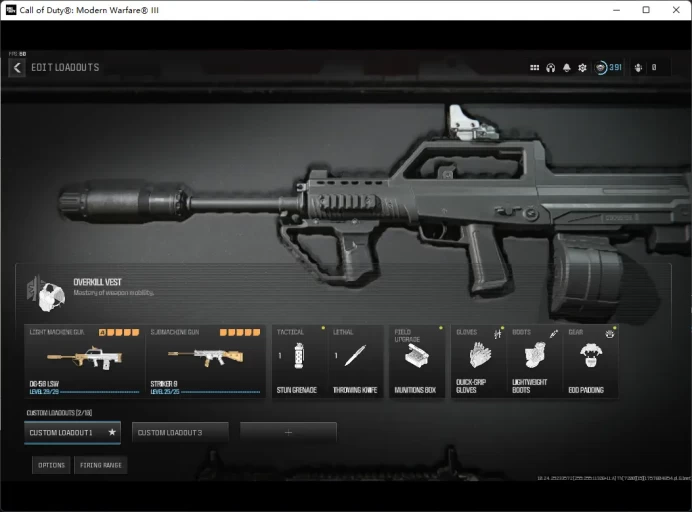Image resolution: width=692 pixels, height=512 pixels.
Task: Minimize the Call of Duty window
Action: (x=617, y=10)
